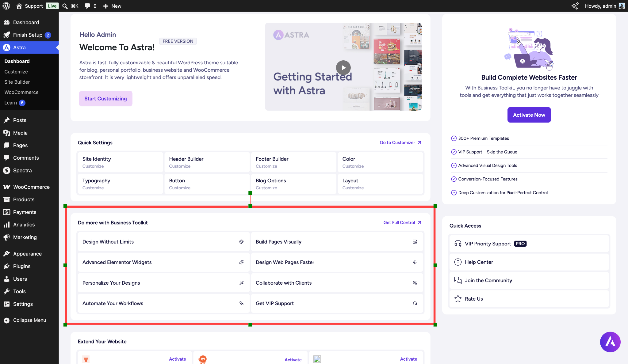Open Footer Builder quick setting
The image size is (628, 364).
(x=294, y=162)
